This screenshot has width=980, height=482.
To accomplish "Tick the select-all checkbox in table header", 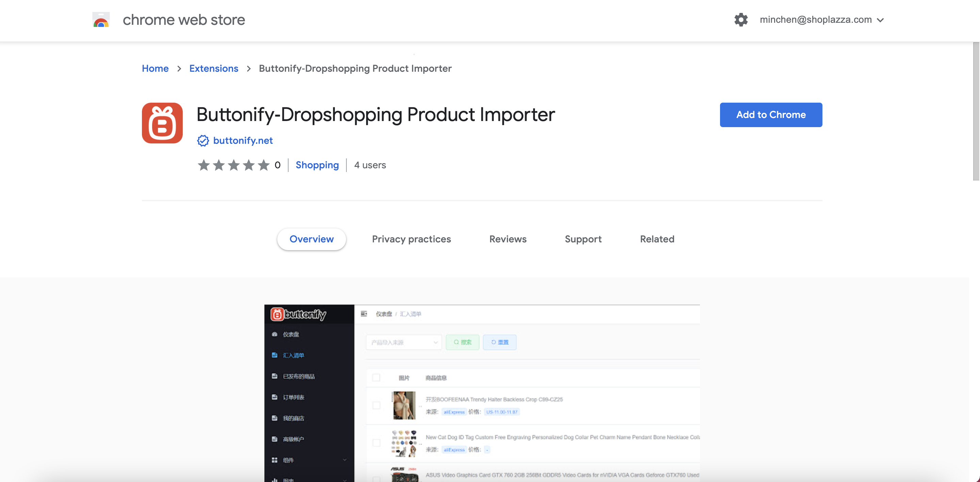I will [x=376, y=377].
